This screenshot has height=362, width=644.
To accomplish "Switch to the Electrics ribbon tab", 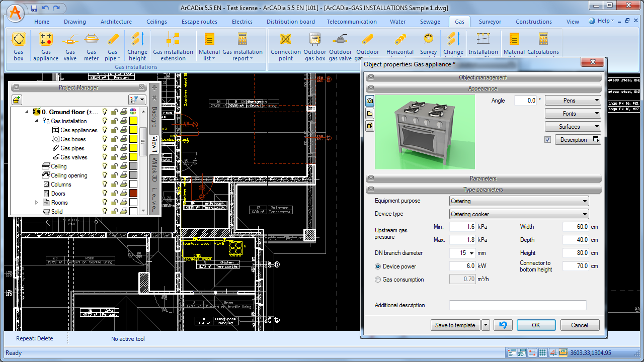I will coord(242,22).
